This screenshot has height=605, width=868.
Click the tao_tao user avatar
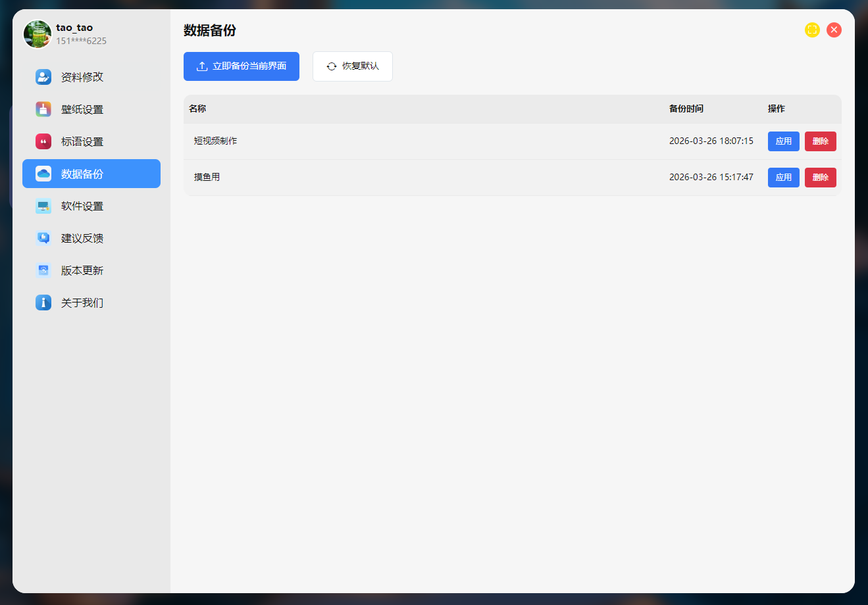coord(38,34)
